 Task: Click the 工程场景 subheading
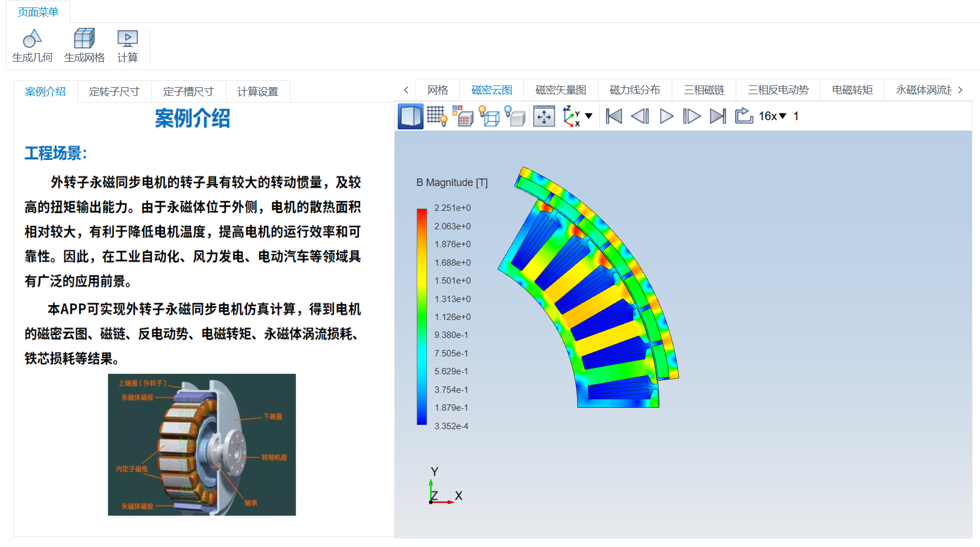[x=55, y=153]
